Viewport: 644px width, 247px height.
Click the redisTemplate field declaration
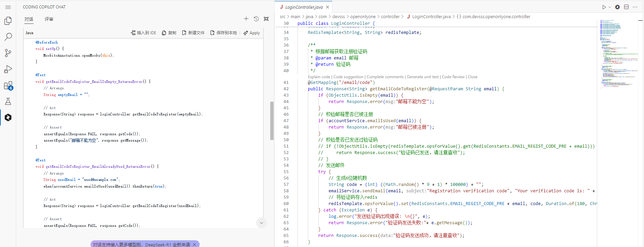(364, 33)
